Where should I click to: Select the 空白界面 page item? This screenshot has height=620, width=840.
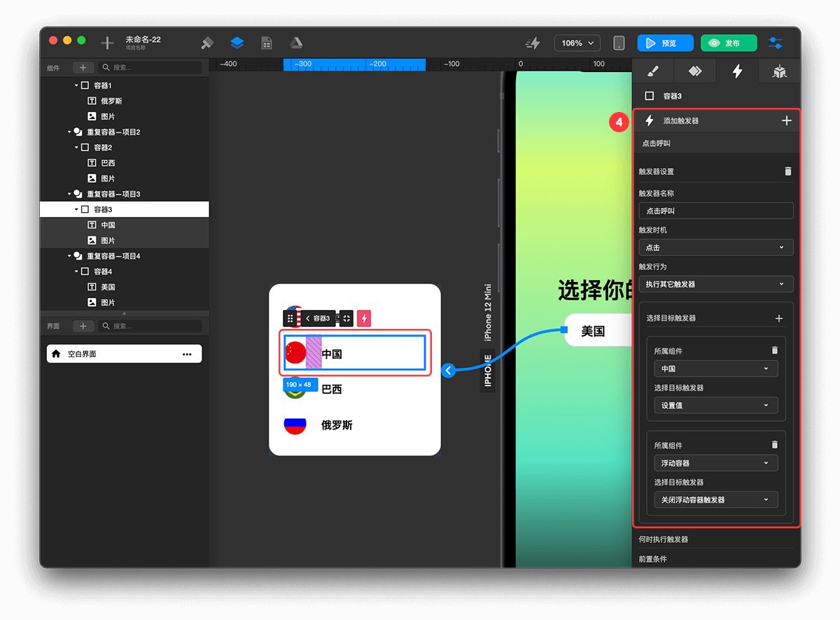(x=124, y=354)
